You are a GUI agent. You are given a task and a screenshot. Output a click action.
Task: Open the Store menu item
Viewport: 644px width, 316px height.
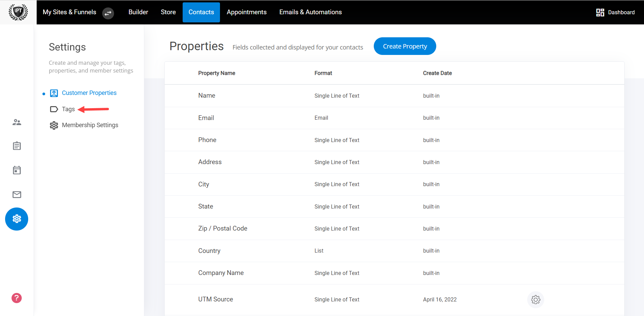click(168, 12)
